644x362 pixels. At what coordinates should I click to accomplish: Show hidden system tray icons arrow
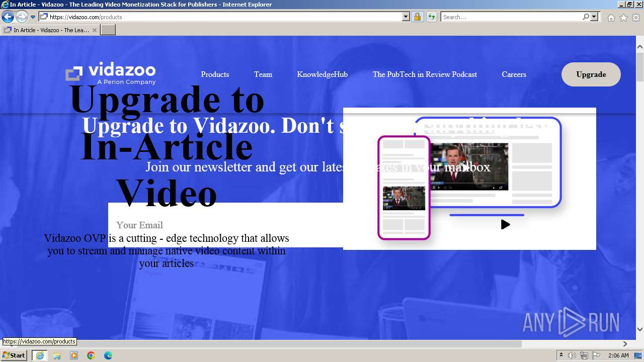pyautogui.click(x=561, y=355)
